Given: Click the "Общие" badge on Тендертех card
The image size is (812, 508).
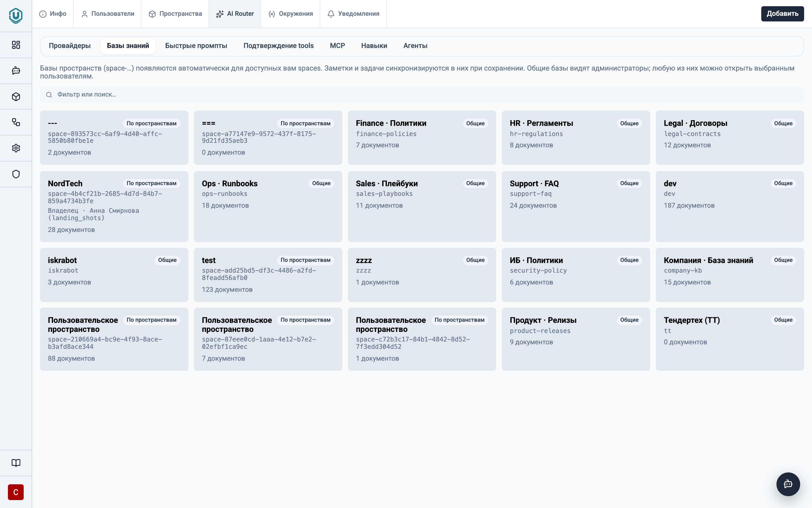Looking at the screenshot, I should (x=783, y=320).
